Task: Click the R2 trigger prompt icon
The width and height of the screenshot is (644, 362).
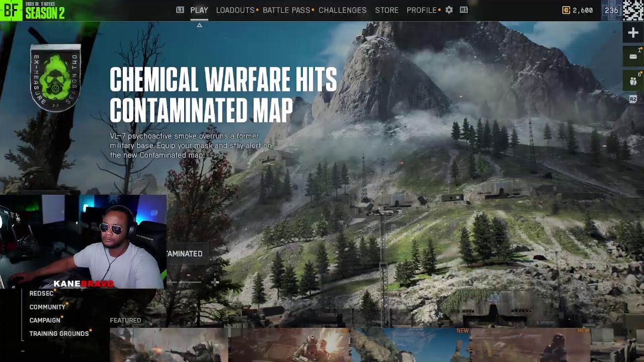Action: tap(633, 100)
